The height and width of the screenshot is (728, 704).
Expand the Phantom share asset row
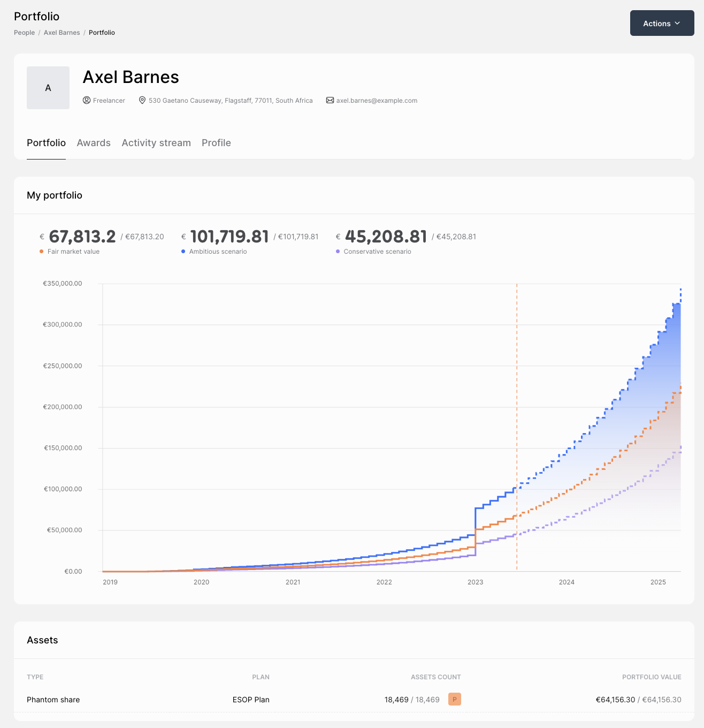click(x=53, y=700)
